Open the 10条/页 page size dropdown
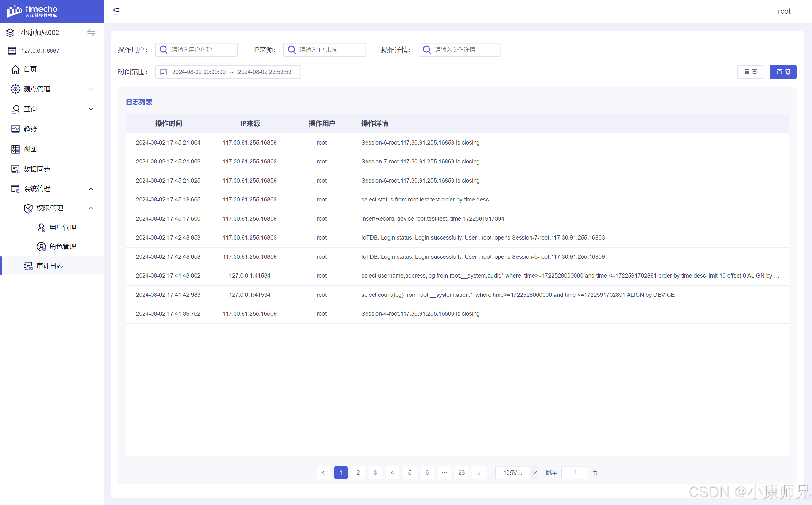The image size is (812, 505). 517,473
